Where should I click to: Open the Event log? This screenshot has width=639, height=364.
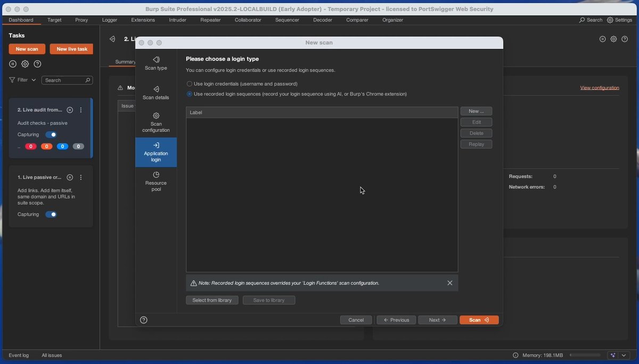pyautogui.click(x=19, y=355)
